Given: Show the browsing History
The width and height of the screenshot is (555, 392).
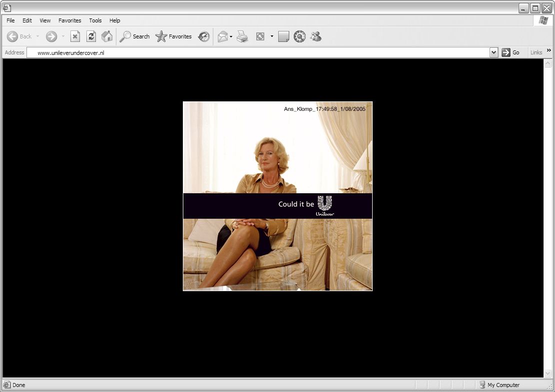Looking at the screenshot, I should 203,36.
